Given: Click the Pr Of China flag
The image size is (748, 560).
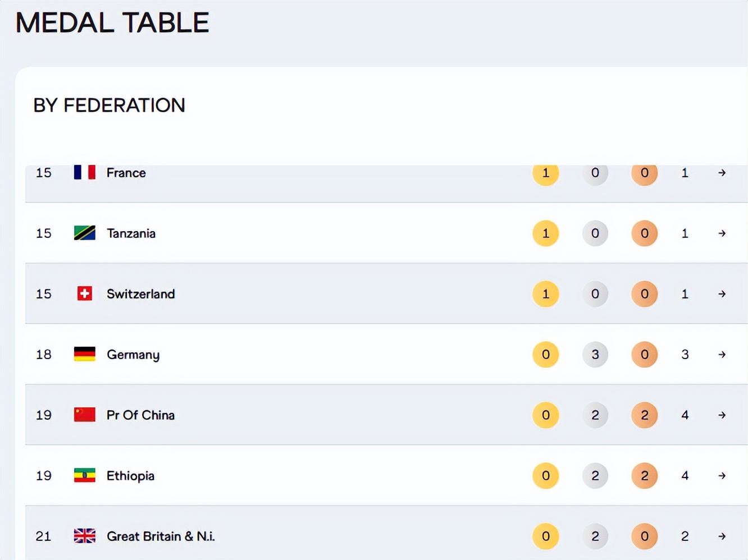Looking at the screenshot, I should [x=85, y=415].
